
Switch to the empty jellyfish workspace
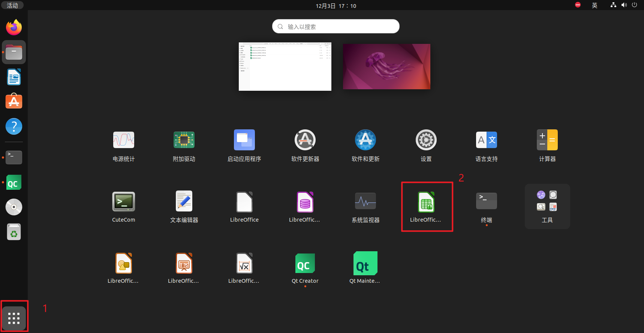(x=386, y=66)
